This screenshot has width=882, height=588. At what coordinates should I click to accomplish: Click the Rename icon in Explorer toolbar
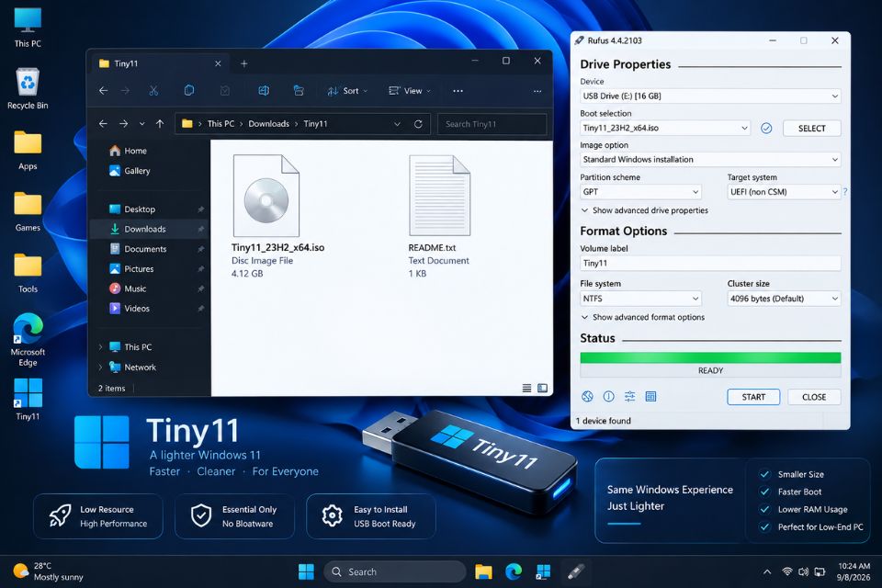point(264,91)
